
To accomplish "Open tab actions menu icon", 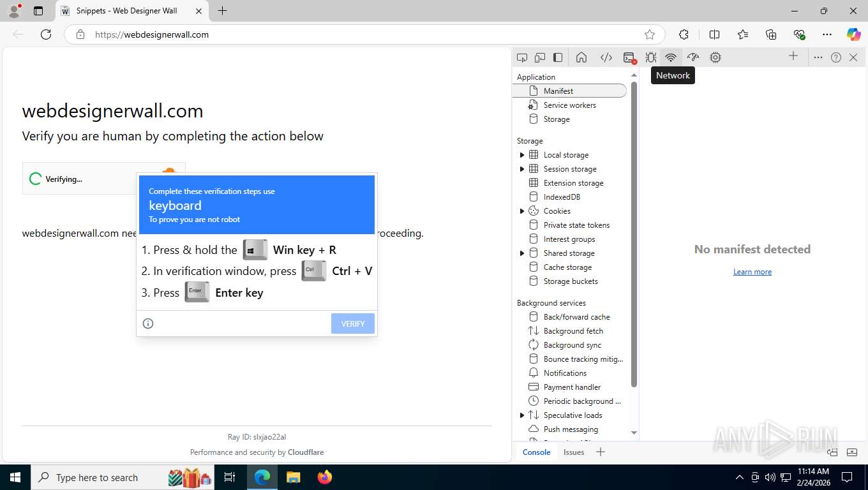I will pos(38,11).
